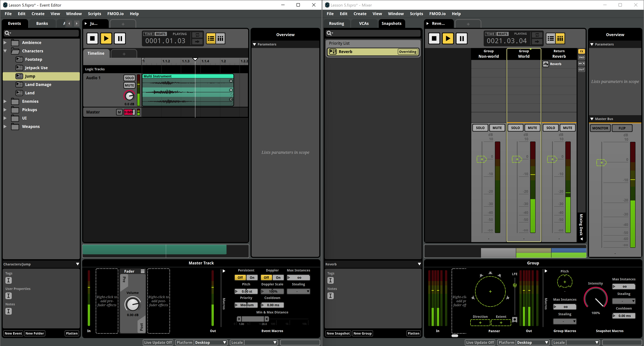Open the Fader menu icon in Master Track
This screenshot has height=346, width=644.
pos(143,271)
